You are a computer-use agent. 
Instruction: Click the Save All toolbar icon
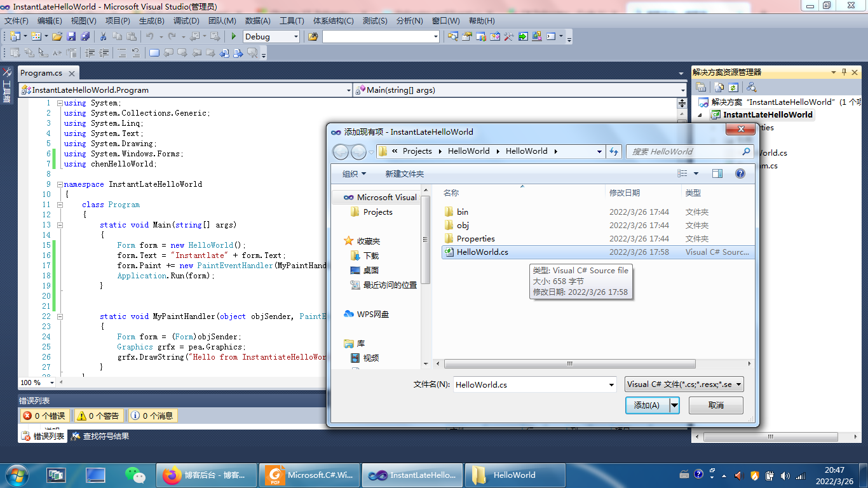(x=85, y=37)
